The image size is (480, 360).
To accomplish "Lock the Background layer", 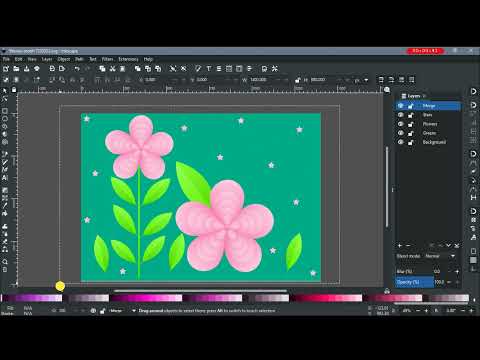I will [411, 142].
